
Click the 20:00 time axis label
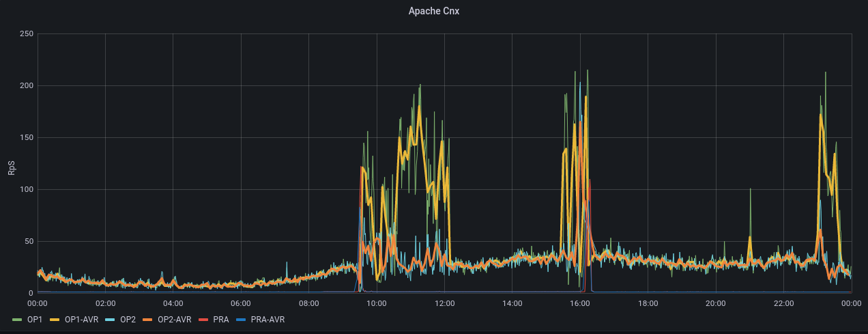point(715,303)
